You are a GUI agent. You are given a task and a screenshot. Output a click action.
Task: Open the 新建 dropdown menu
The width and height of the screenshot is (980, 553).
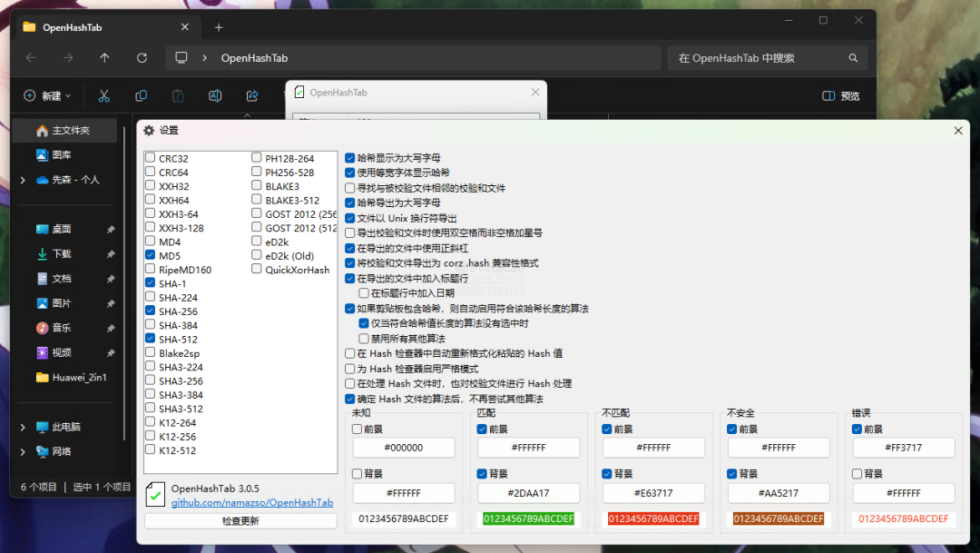pos(47,95)
